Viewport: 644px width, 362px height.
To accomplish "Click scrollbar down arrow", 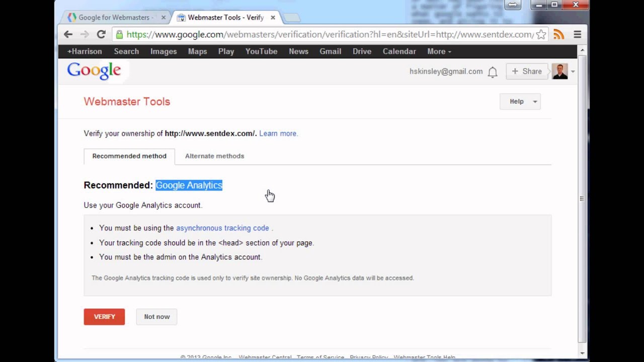I will (582, 353).
